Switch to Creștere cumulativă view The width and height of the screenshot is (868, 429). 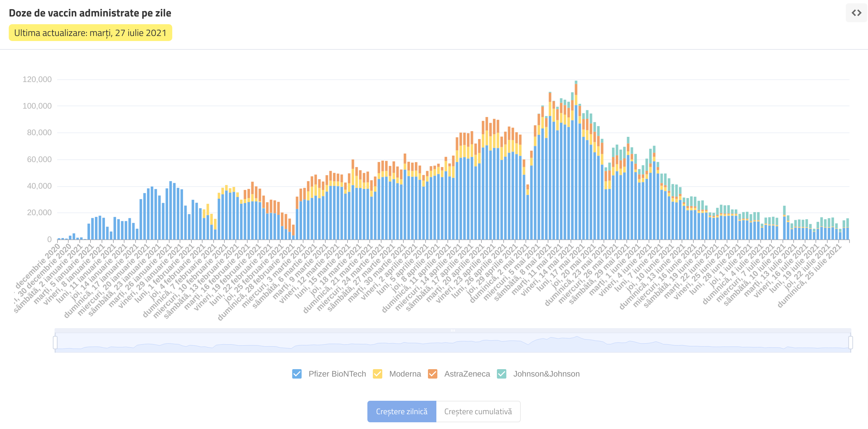coord(478,411)
